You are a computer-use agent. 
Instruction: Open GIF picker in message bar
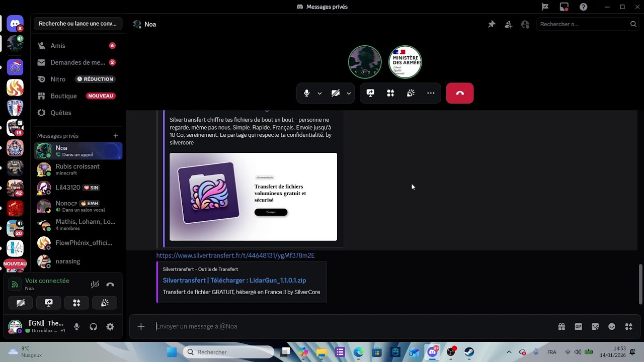tap(578, 327)
